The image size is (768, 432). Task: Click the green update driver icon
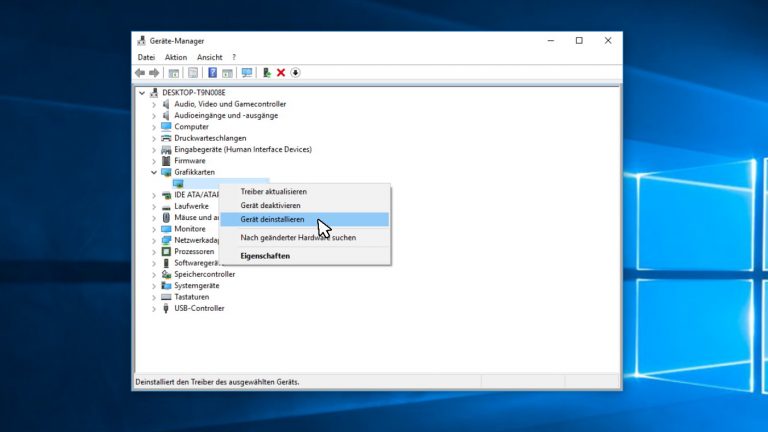[267, 73]
